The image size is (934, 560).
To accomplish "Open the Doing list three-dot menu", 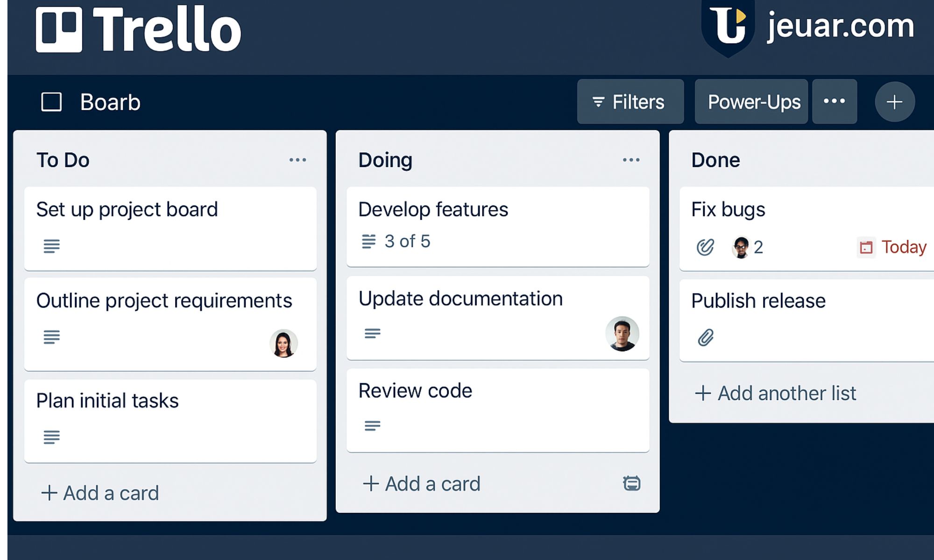I will tap(631, 160).
